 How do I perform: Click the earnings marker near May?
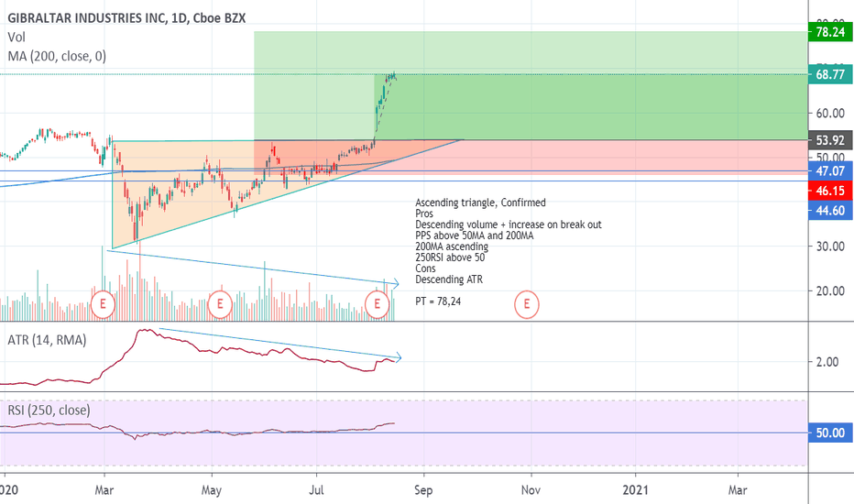click(220, 304)
